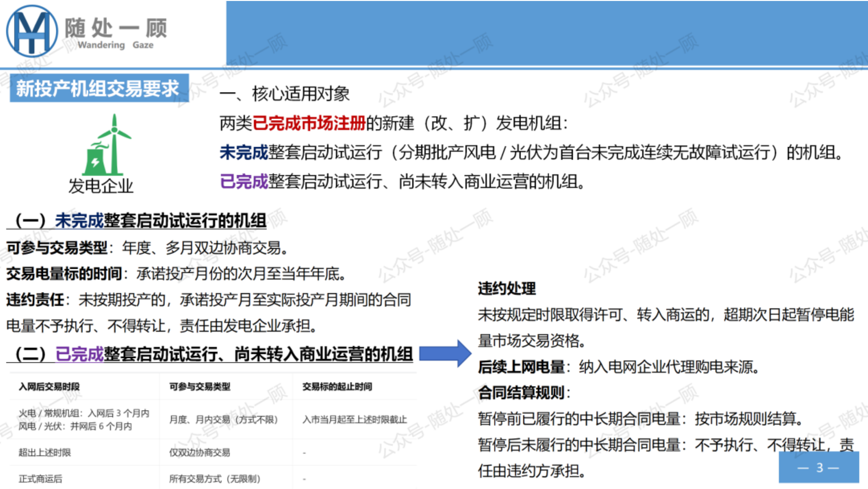Click the 随处一顾 brand name text
This screenshot has width=868, height=489.
[x=116, y=28]
